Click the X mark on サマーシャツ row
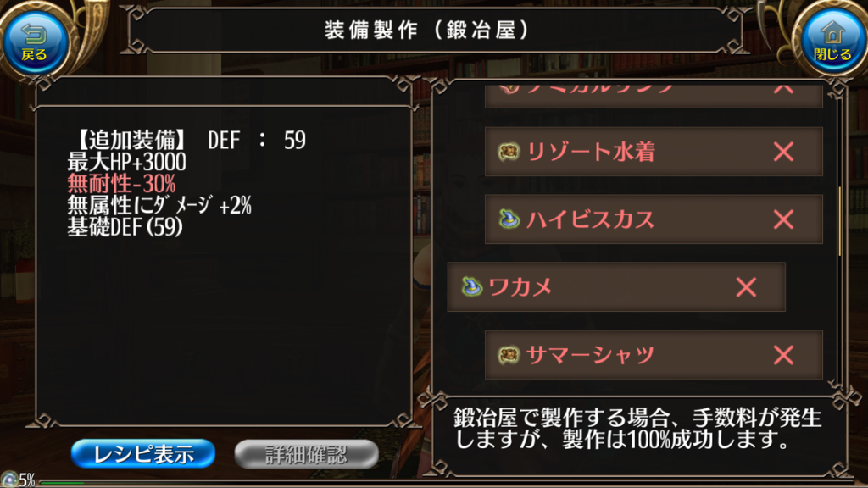 (783, 355)
